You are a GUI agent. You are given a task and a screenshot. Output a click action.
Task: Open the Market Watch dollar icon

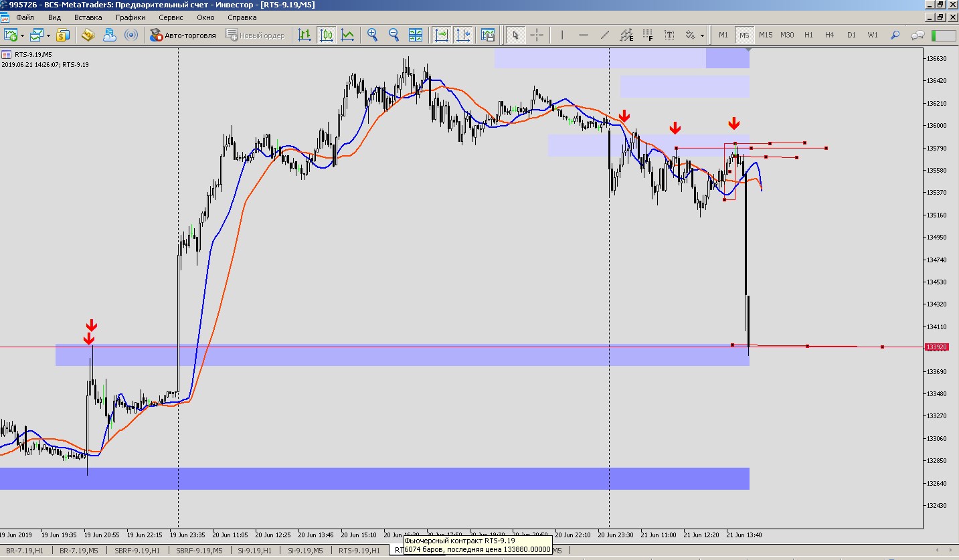[x=64, y=35]
